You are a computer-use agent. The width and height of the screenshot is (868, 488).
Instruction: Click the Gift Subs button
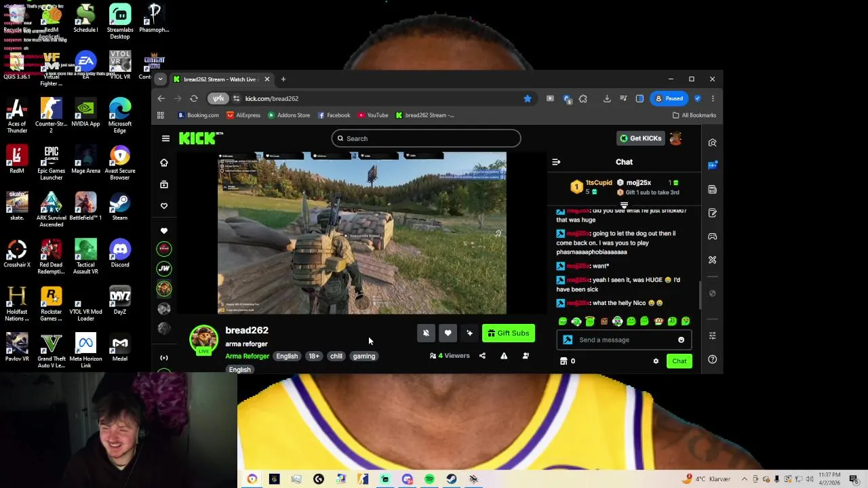click(508, 333)
